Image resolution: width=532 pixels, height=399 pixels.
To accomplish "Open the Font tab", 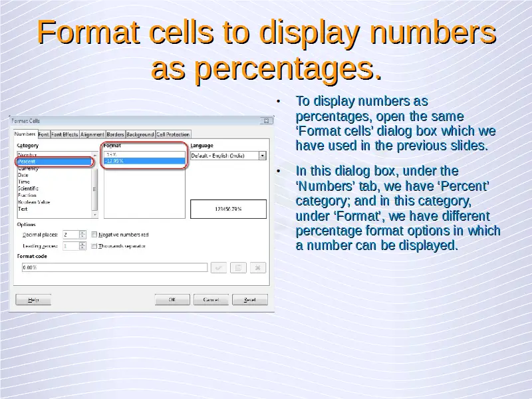I will pyautogui.click(x=43, y=134).
